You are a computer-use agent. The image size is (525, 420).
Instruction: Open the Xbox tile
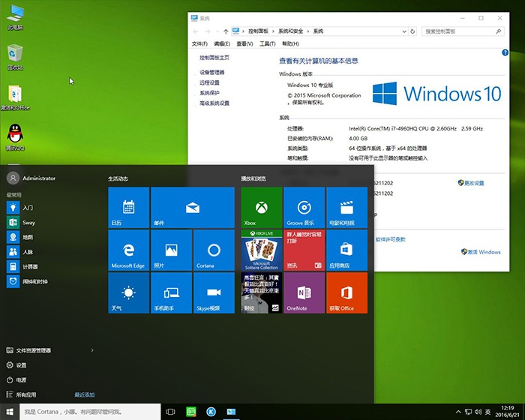click(x=261, y=208)
